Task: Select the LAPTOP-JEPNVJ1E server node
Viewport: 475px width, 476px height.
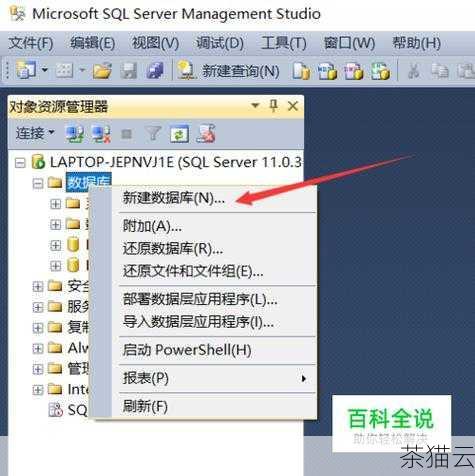Action: coord(175,162)
